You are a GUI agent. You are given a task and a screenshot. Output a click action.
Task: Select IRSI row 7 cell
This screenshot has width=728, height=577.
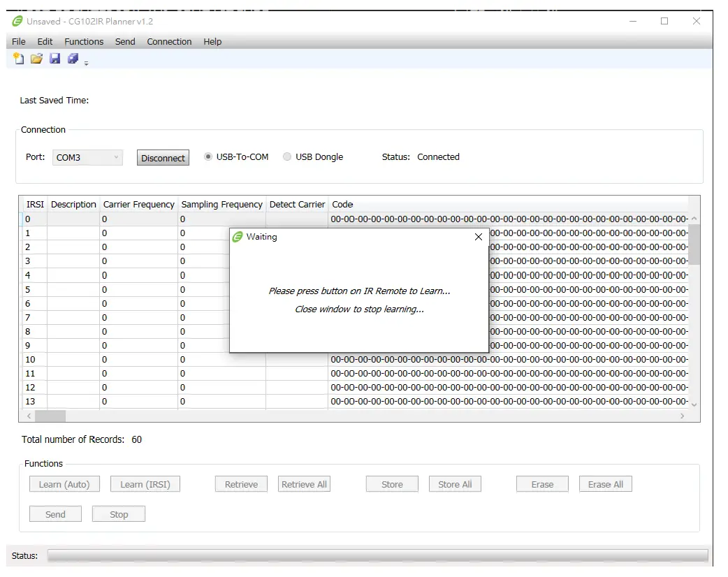pos(35,318)
